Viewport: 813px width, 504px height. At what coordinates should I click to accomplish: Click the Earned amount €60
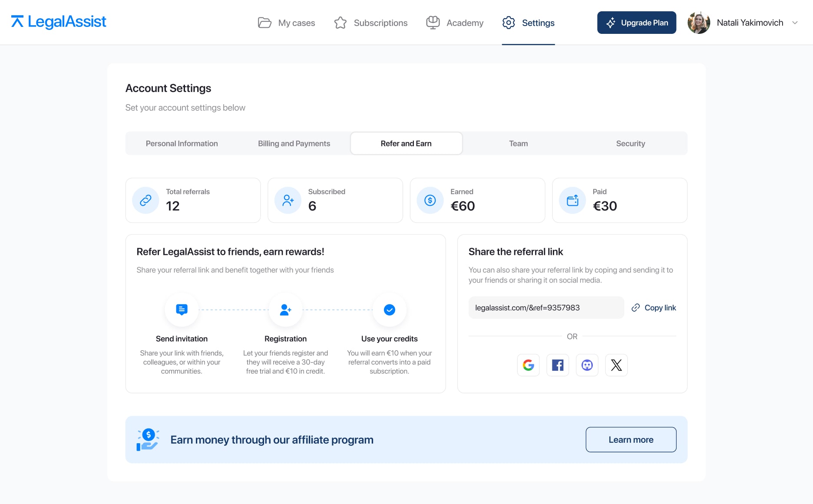(463, 206)
